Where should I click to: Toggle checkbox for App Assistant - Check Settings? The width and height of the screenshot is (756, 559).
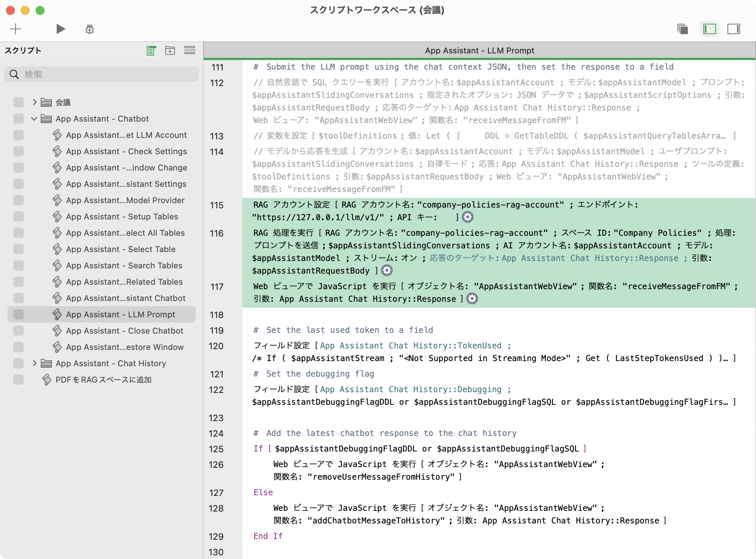tap(19, 151)
